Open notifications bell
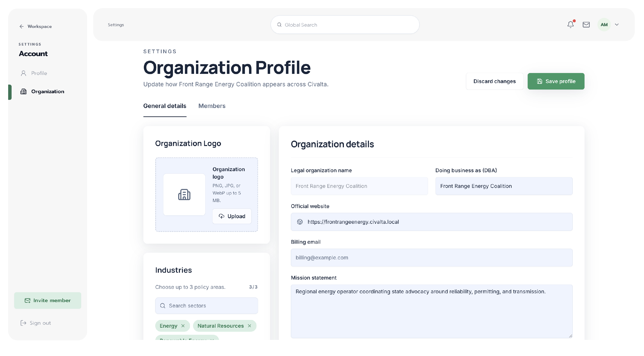644x356 pixels. (571, 24)
